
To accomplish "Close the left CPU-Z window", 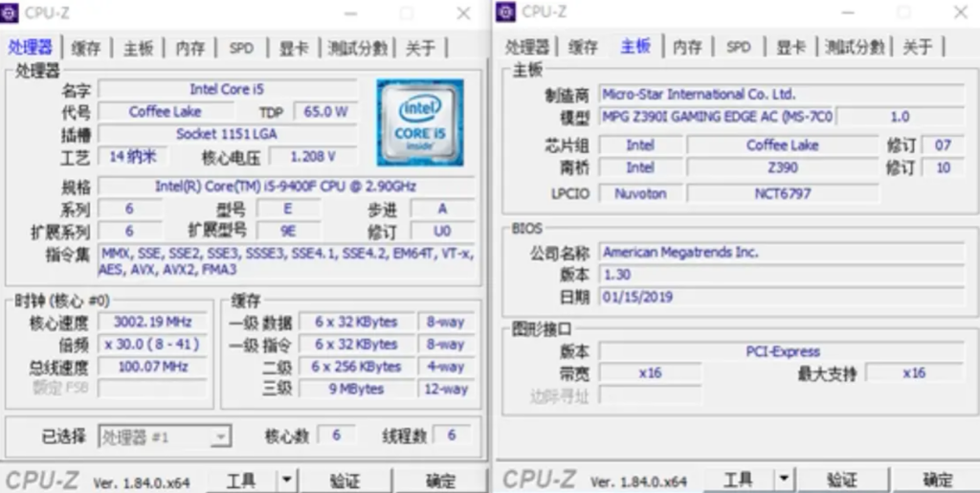I will [x=463, y=13].
